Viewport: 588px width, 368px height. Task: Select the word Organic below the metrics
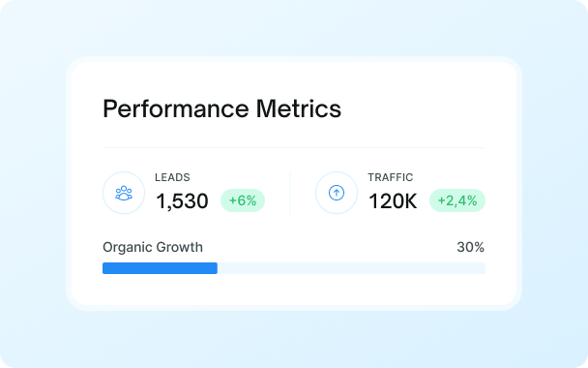128,248
